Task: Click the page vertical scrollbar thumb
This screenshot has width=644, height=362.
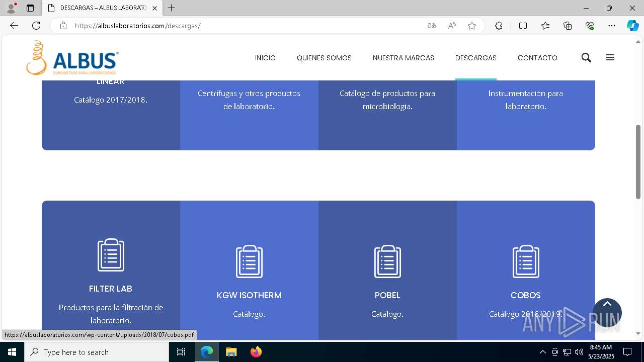Action: point(638,161)
